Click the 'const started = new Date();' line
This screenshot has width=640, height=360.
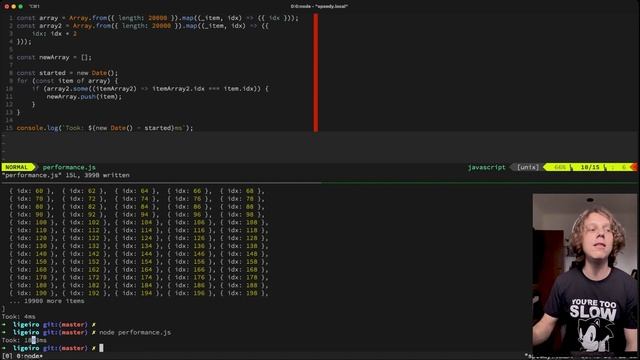click(x=67, y=73)
